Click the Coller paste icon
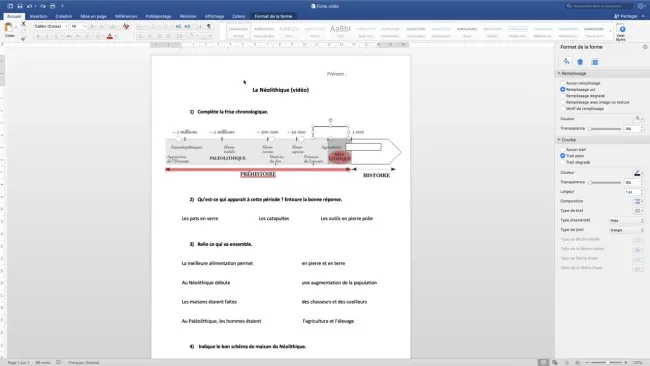The width and height of the screenshot is (650, 366). coord(9,29)
